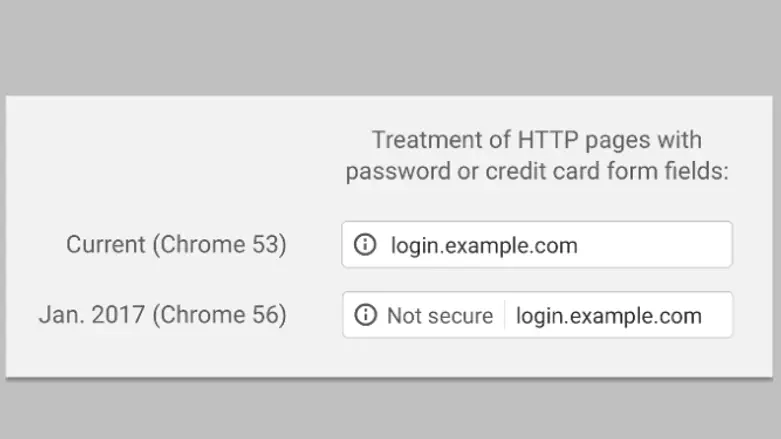Click login.example.com URL in Chrome 53 bar
781x439 pixels.
tap(484, 245)
